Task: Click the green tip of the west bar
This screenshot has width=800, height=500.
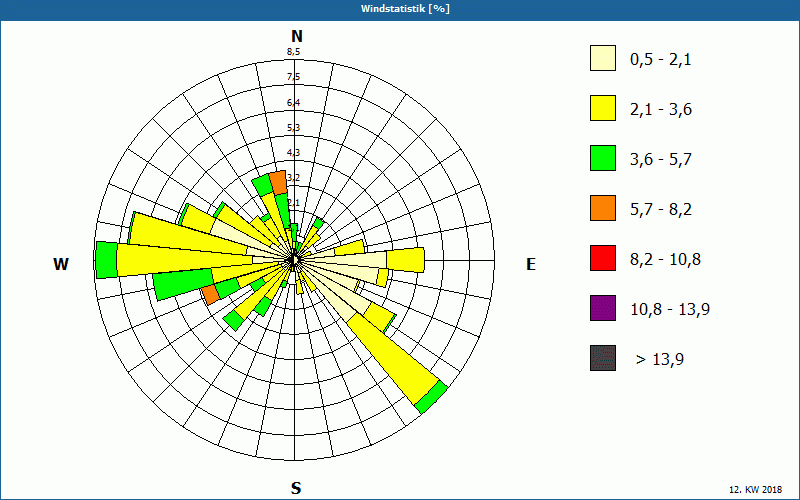Action: click(x=107, y=260)
